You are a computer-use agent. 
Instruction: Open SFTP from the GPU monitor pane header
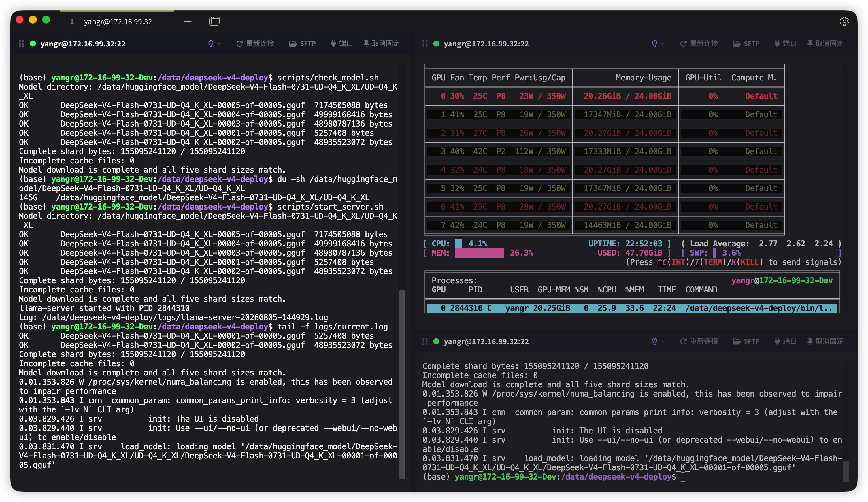point(746,44)
